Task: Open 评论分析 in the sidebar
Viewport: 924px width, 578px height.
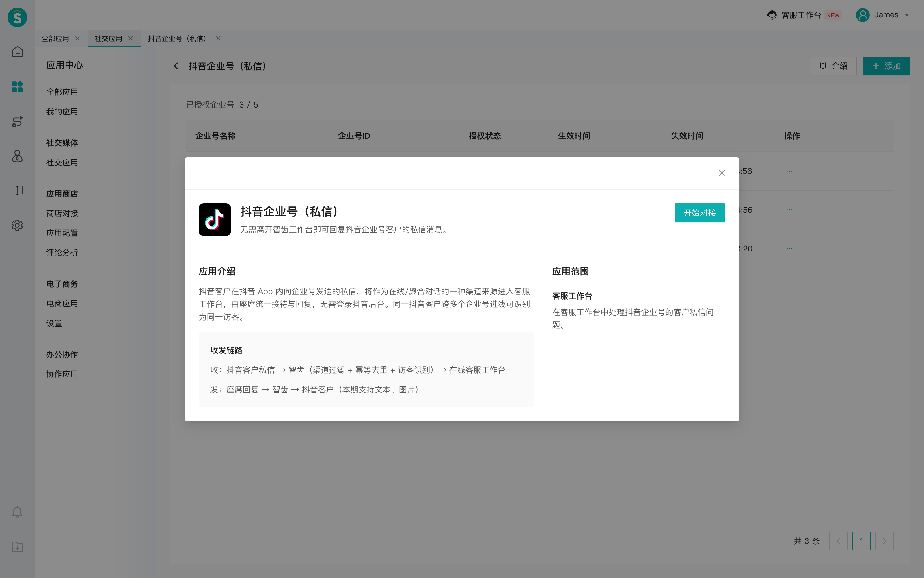Action: 62,253
